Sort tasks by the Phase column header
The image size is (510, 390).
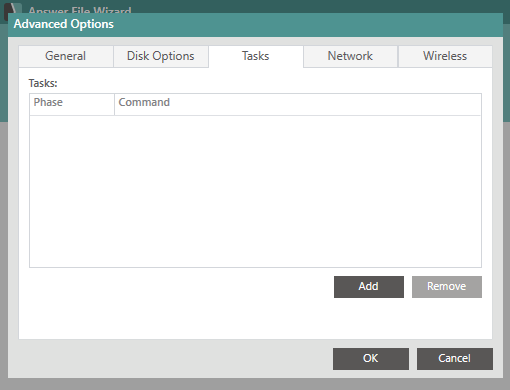click(72, 104)
